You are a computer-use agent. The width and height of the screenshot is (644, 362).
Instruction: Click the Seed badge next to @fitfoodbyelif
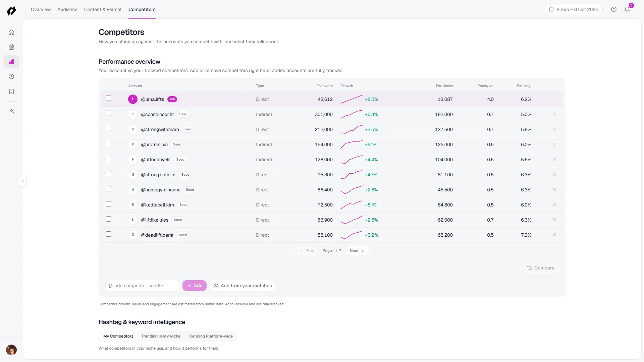click(180, 160)
